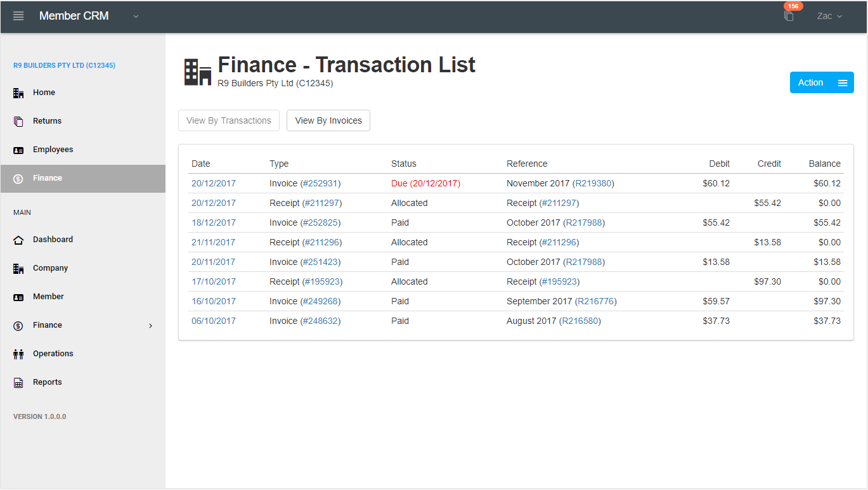The image size is (868, 490).
Task: Click the list icon on the Action button
Action: click(x=843, y=83)
